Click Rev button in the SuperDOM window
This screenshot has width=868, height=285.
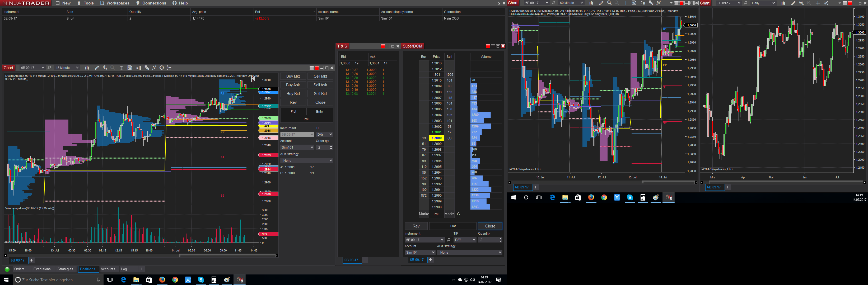coord(416,226)
